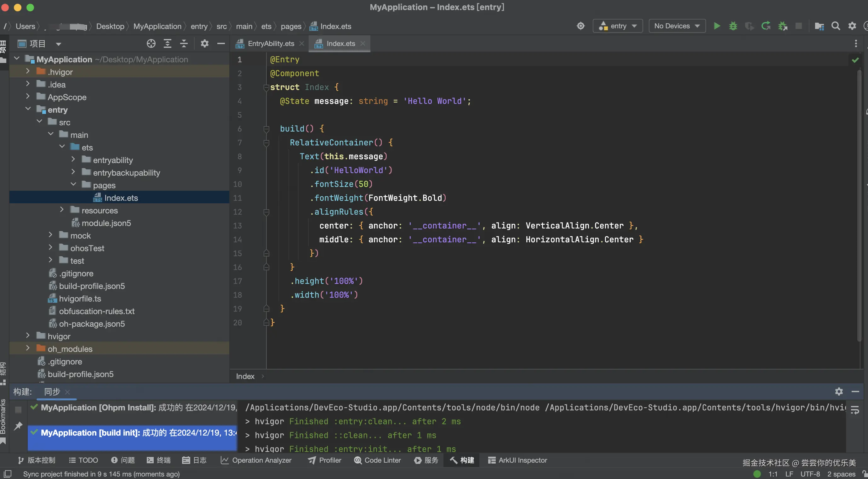Screen dimensions: 868x479
Task: Open IDE settings gear in top toolbar
Action: (852, 26)
